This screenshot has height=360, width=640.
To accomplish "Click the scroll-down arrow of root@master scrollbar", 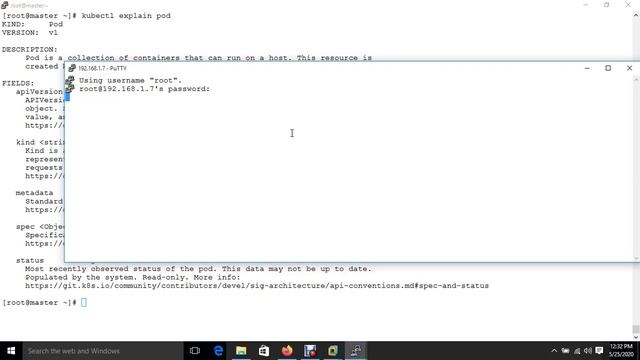I will point(636,337).
